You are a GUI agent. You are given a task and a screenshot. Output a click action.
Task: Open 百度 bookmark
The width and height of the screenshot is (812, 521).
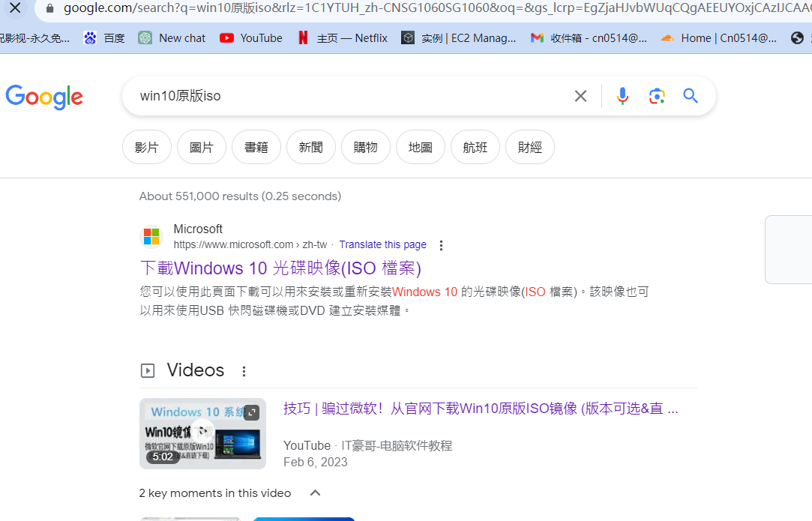[x=105, y=37]
